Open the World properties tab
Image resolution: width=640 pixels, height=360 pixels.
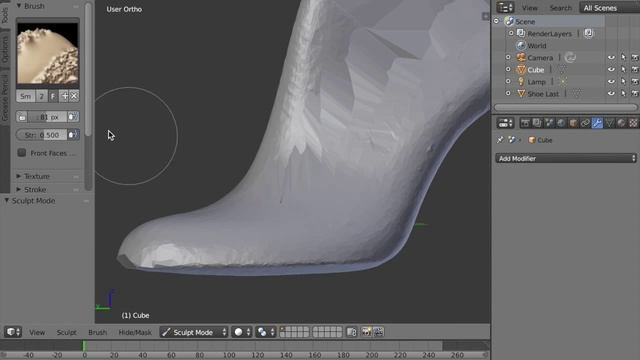(561, 123)
